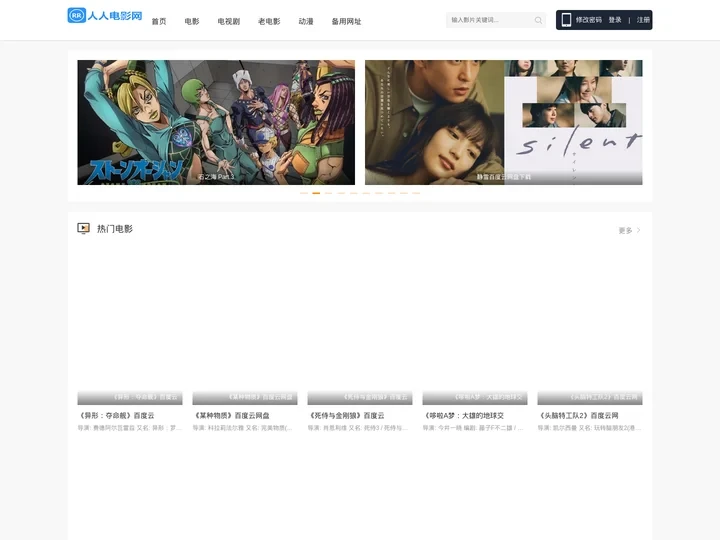
Task: Open the 首页 nav item
Action: pyautogui.click(x=159, y=22)
